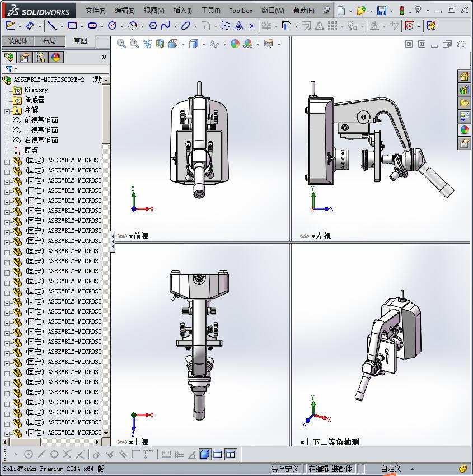Image resolution: width=473 pixels, height=476 pixels.
Task: Switch to DisplayManager tab icon
Action: [56, 57]
